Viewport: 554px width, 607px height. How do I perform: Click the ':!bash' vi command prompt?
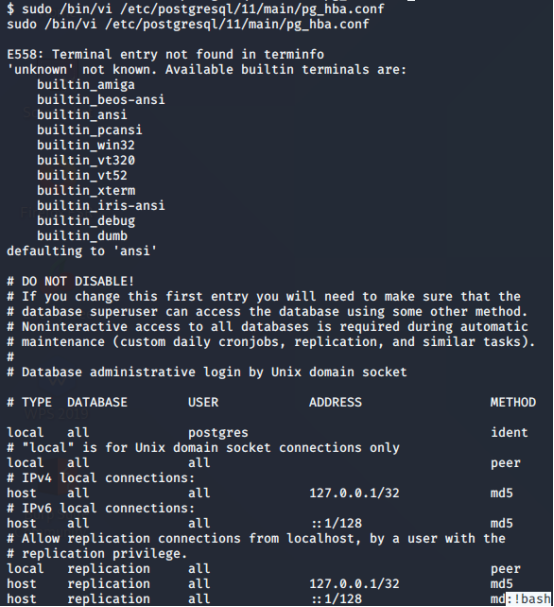tap(528, 598)
